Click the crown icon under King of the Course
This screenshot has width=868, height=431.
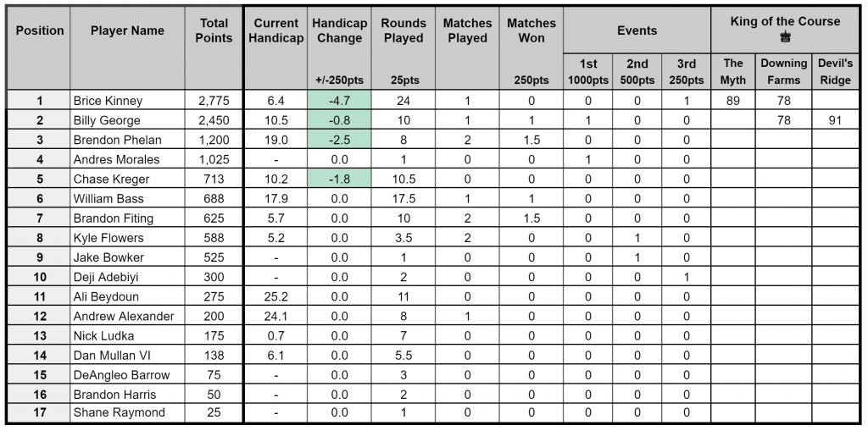point(784,37)
